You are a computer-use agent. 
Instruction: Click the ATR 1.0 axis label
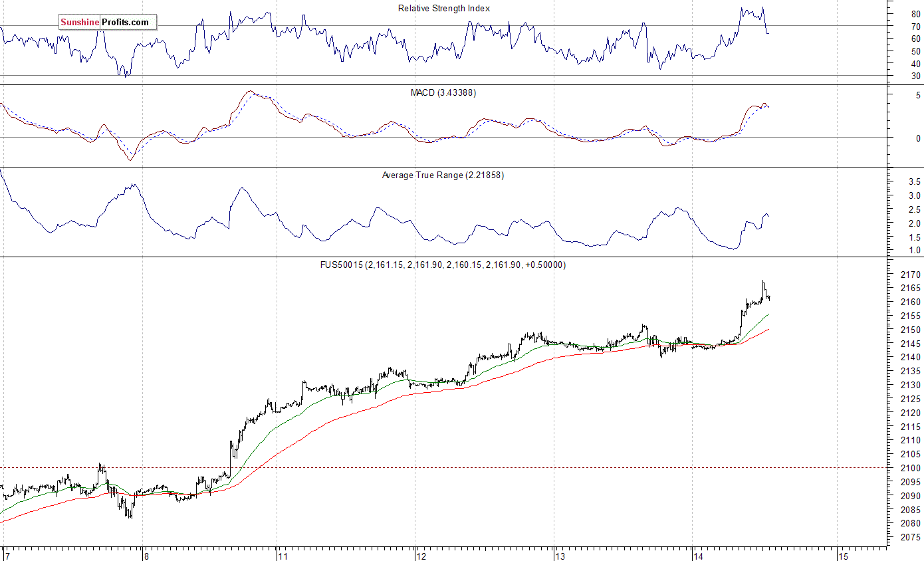point(914,251)
